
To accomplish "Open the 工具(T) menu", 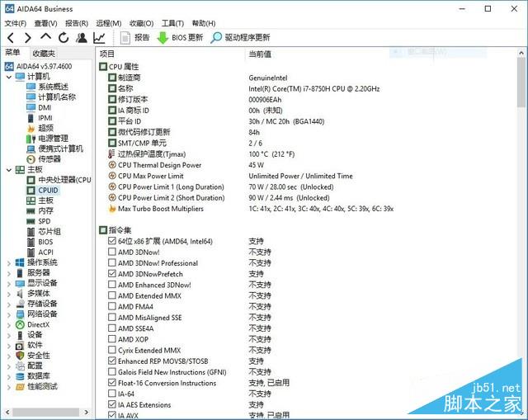I will tap(172, 23).
